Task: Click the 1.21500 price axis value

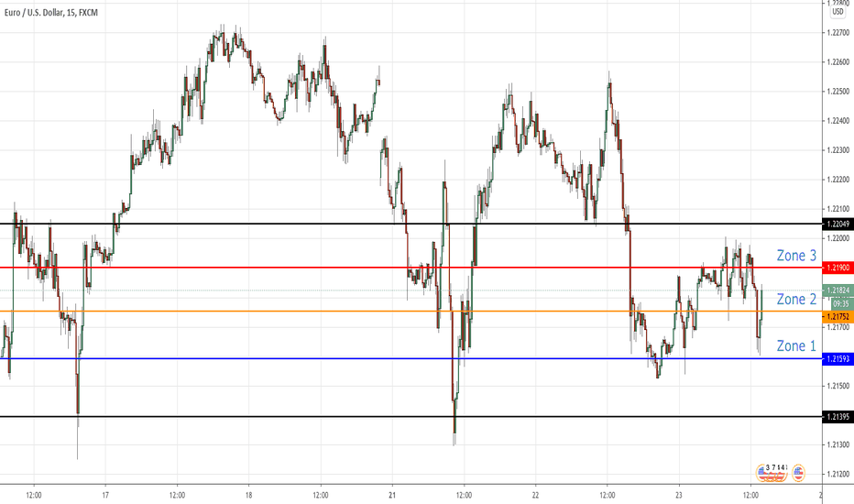Action: [x=838, y=387]
